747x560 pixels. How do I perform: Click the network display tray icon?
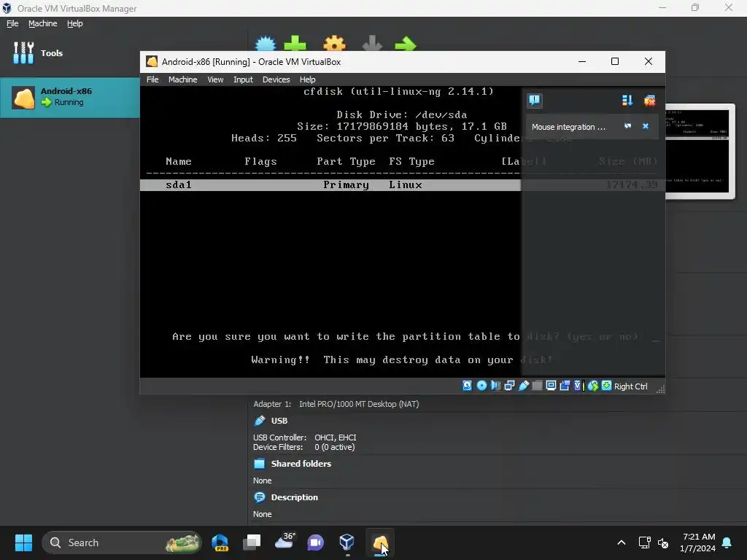[645, 542]
